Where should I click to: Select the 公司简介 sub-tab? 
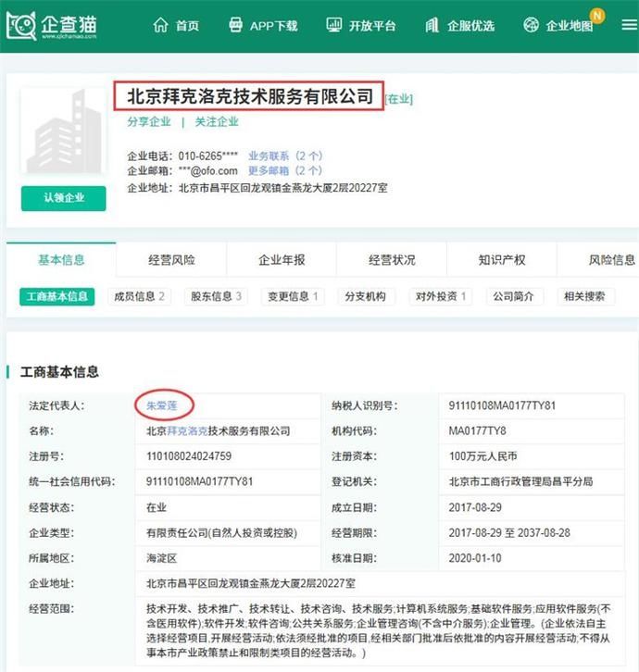(x=513, y=296)
